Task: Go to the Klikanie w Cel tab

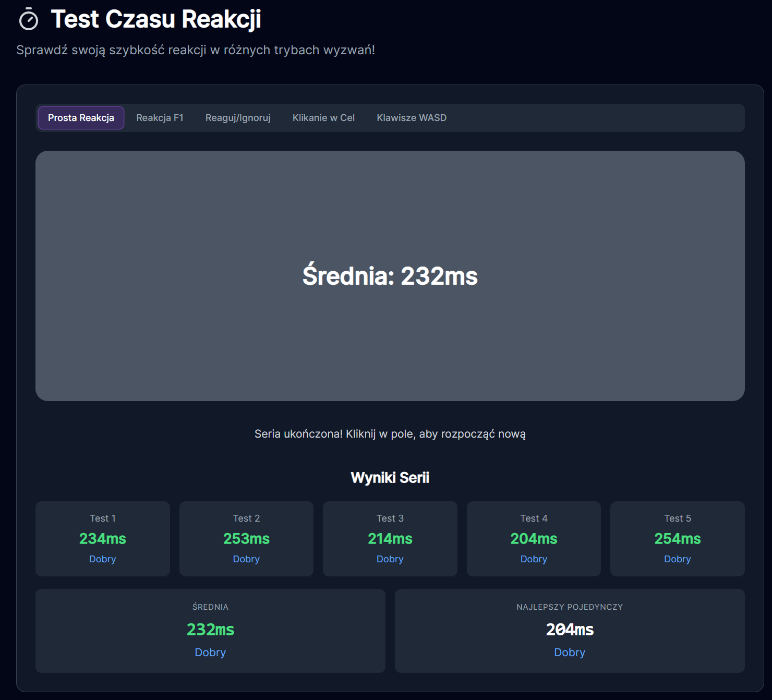Action: [x=323, y=118]
